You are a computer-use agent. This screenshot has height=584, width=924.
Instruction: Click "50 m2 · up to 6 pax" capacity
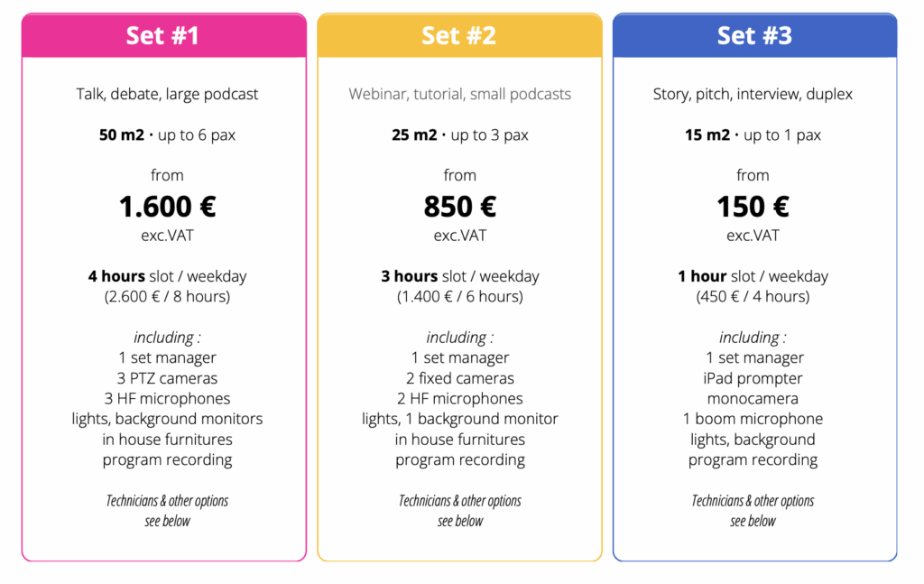(x=167, y=135)
